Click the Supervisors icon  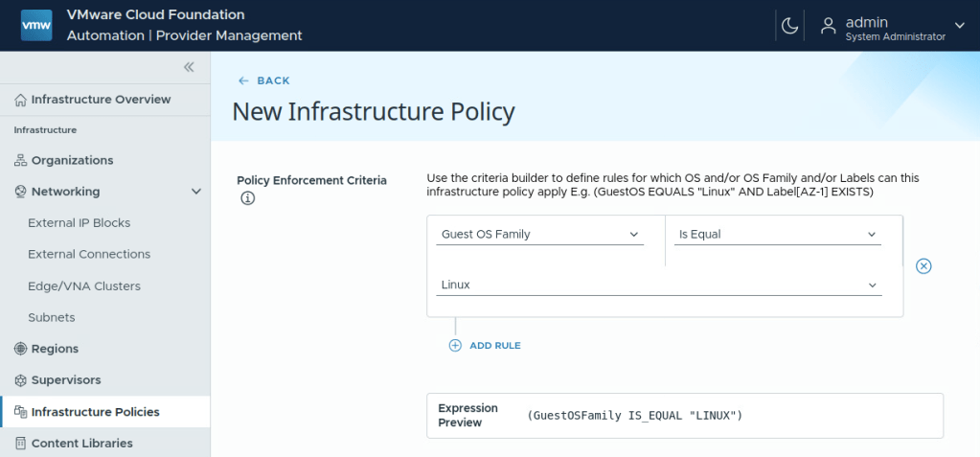21,380
